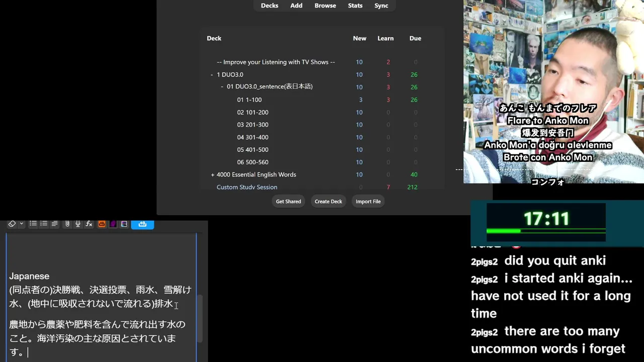Click new count 3 for 01 1-100
The height and width of the screenshot is (362, 644).
click(x=361, y=100)
